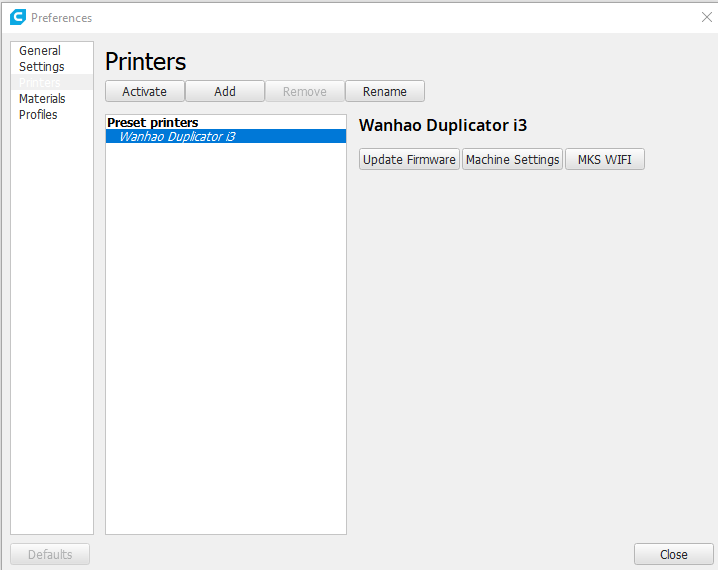Click the greyed-out Remove button
This screenshot has height=570, width=718.
coord(305,91)
